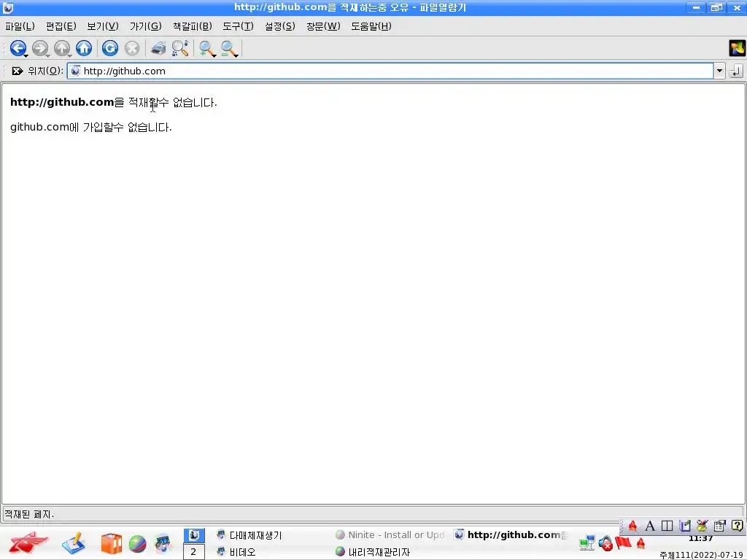Open the zoom-out dropdown arrow
Screen dimensions: 747x560
pyautogui.click(x=236, y=55)
